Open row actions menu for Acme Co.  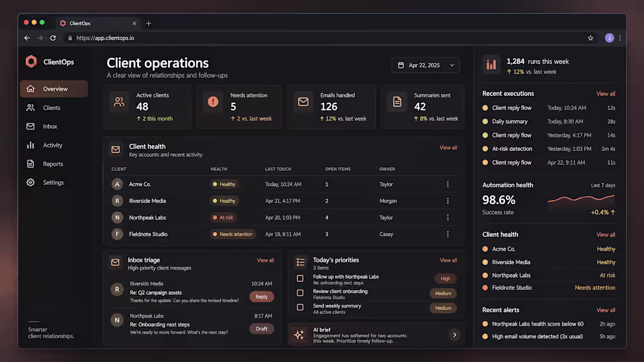(448, 184)
